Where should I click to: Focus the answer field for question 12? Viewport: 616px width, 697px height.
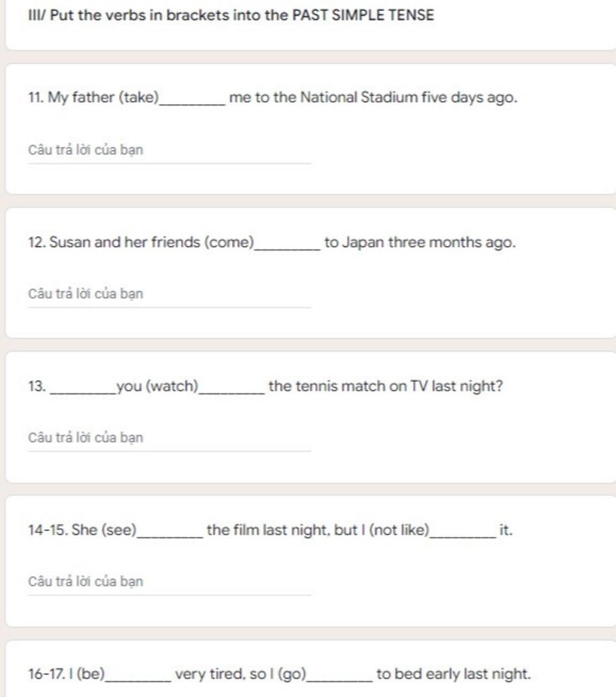(x=170, y=294)
